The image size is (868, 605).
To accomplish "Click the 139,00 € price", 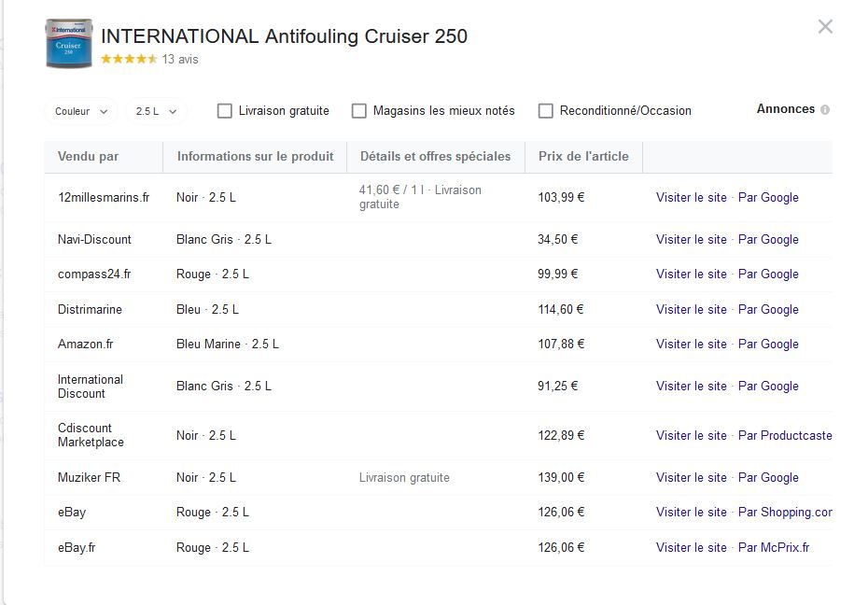I will click(561, 478).
